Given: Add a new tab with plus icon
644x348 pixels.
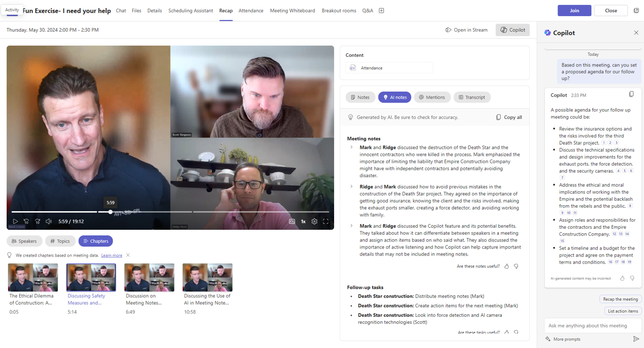Looking at the screenshot, I should (x=381, y=11).
